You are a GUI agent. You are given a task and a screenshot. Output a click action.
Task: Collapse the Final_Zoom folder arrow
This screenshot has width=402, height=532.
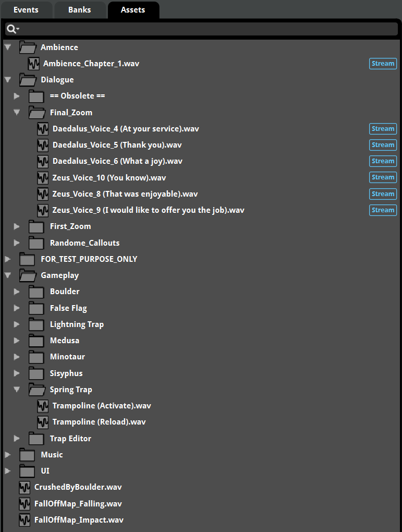17,112
